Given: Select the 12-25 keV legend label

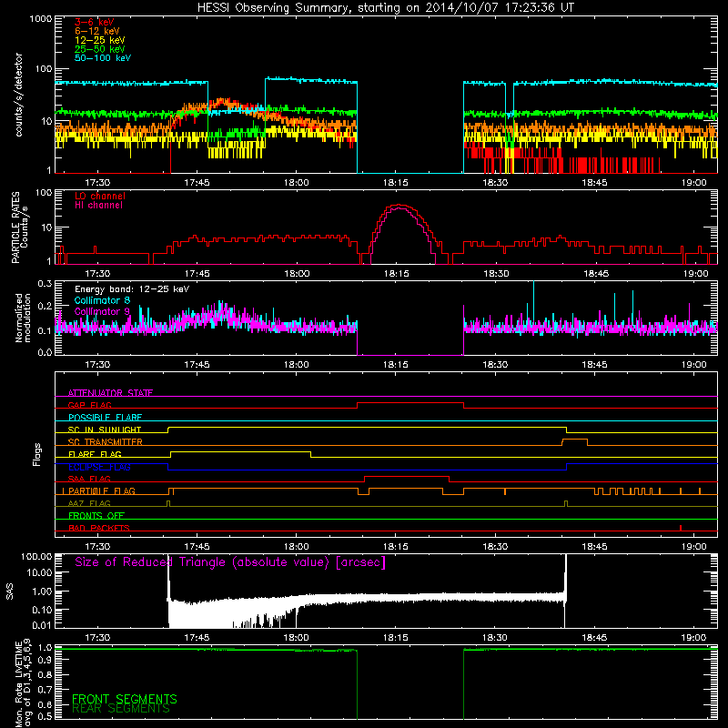Looking at the screenshot, I should tap(99, 40).
